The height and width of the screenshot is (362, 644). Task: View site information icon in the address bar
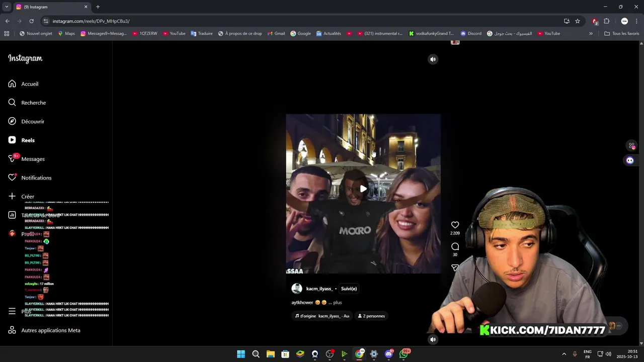click(x=46, y=21)
